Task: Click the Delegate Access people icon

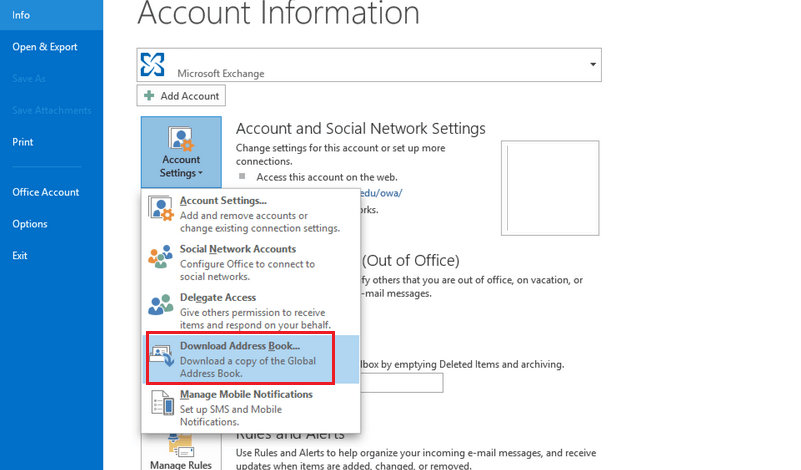Action: pos(160,305)
